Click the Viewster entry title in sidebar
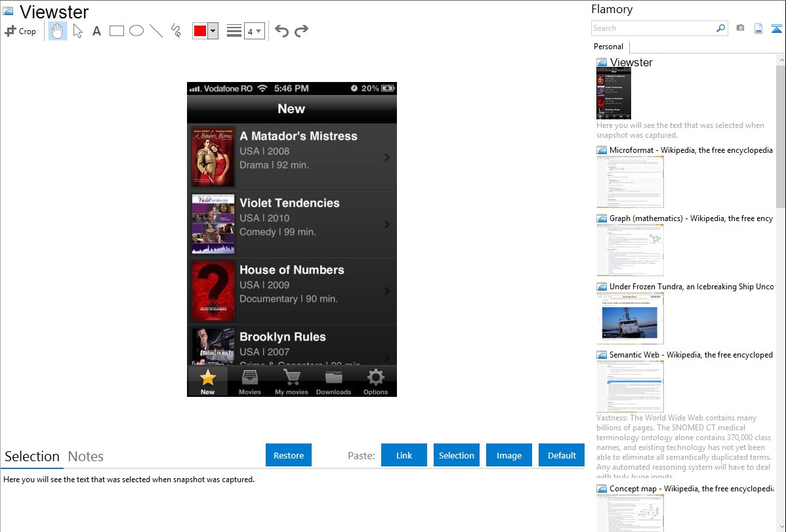786x532 pixels. point(631,63)
